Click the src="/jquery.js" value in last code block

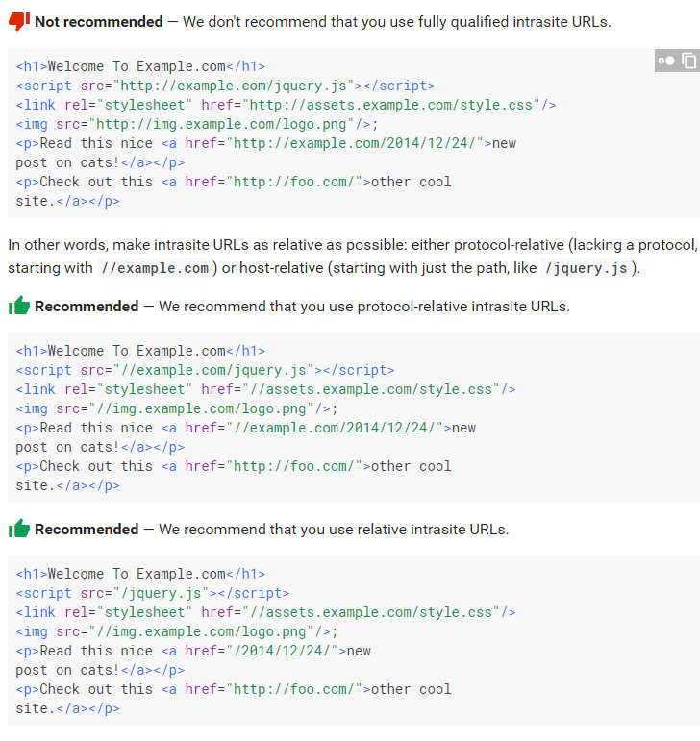161,593
